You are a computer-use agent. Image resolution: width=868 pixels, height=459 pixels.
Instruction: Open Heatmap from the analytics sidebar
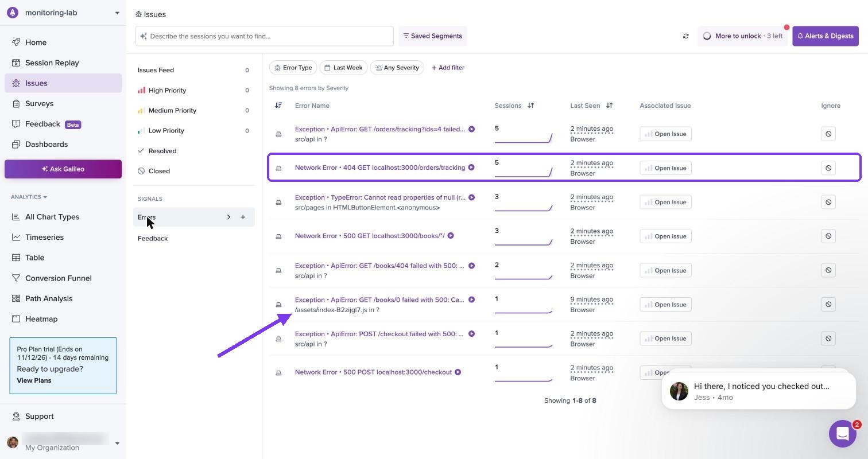(41, 319)
